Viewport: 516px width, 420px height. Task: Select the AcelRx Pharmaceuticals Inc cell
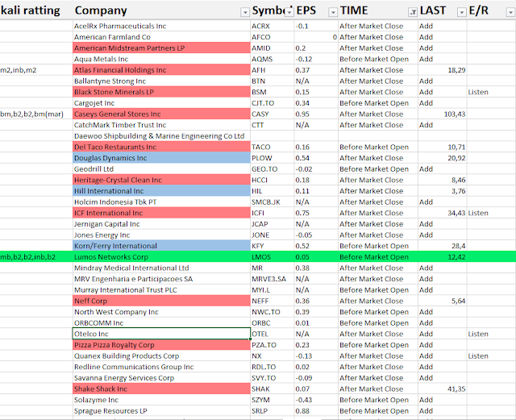[161, 26]
